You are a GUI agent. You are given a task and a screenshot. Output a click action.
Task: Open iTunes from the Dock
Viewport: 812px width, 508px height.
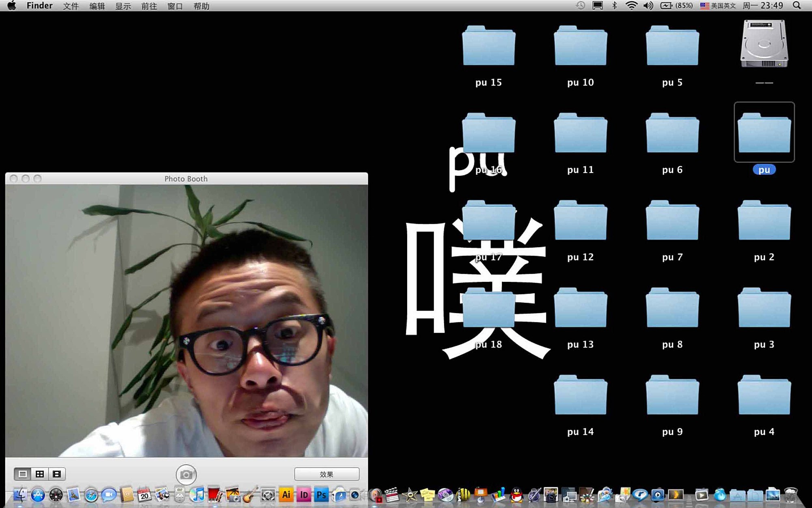point(198,495)
